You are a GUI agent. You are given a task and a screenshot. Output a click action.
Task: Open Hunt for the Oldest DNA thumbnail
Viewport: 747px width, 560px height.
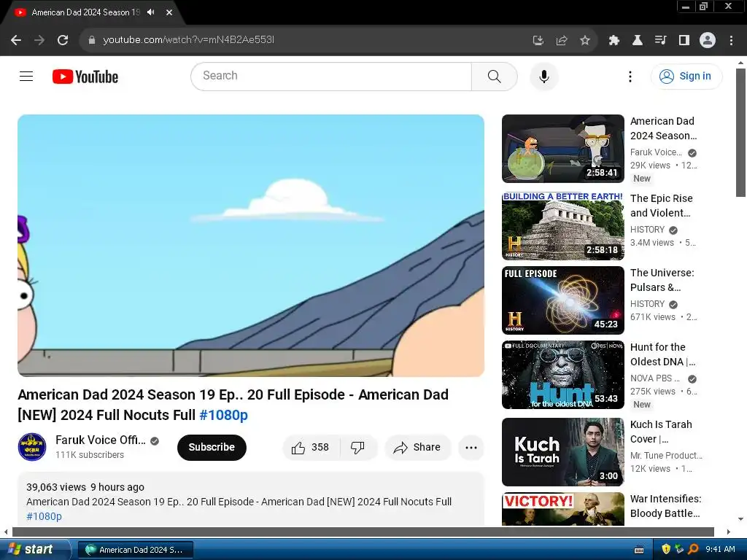[x=562, y=375]
